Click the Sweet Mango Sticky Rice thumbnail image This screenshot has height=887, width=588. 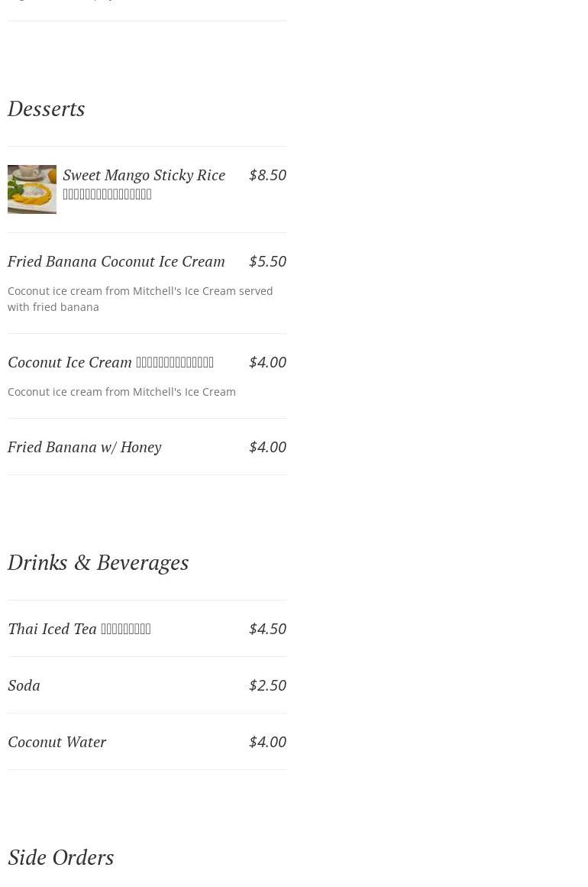coord(32,189)
